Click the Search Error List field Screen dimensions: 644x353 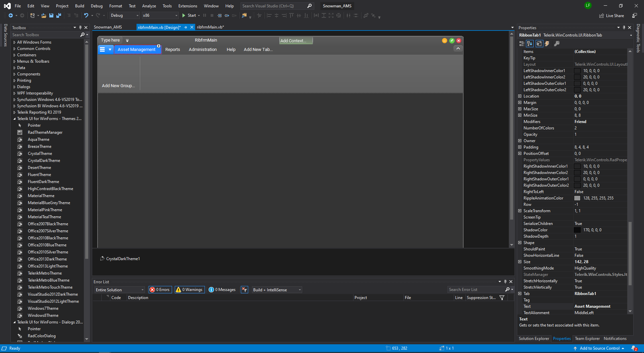[x=476, y=290]
